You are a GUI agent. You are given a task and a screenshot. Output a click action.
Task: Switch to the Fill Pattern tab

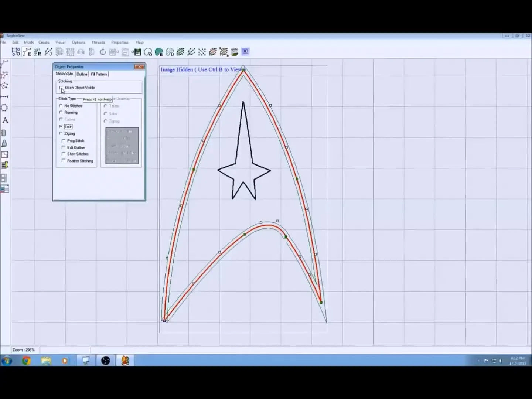(x=99, y=74)
